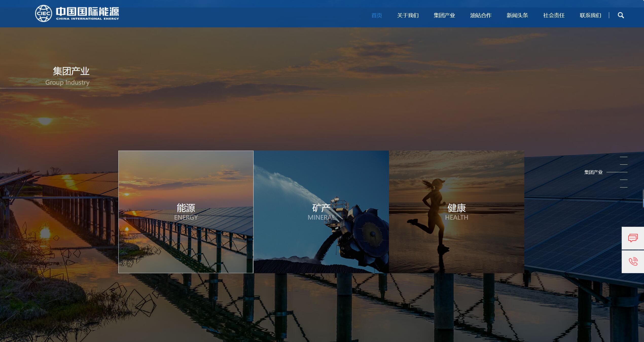Select the 集团产业 side section indicator
This screenshot has width=644, height=342.
[x=606, y=172]
